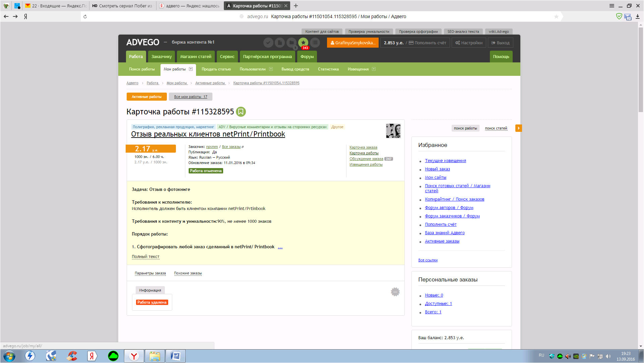Open Продать статью submenu item
This screenshot has height=363, width=644.
(216, 69)
